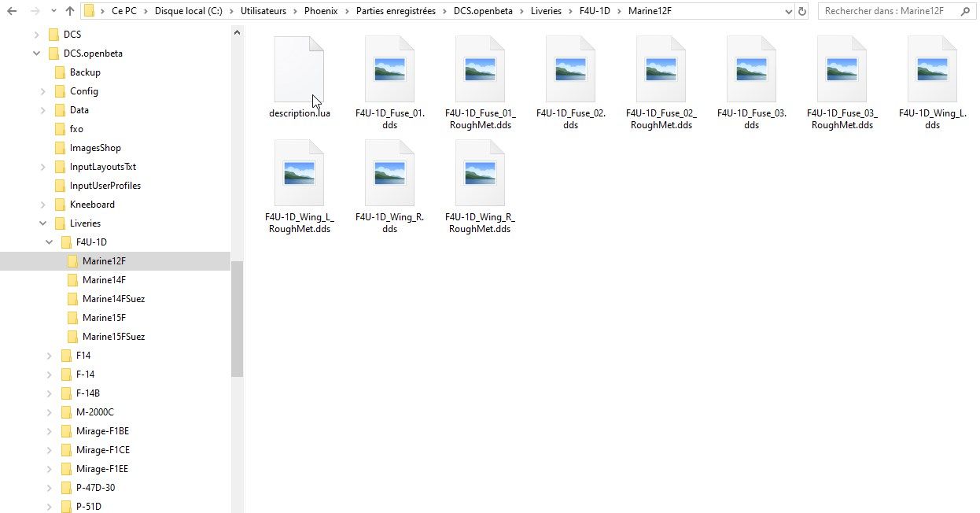Viewport: 980px width, 513px height.
Task: Collapse the F4U-1D tree node
Action: (50, 242)
